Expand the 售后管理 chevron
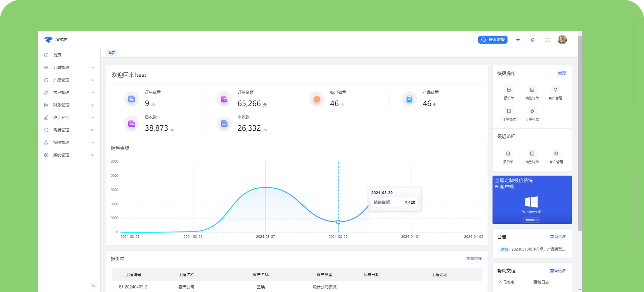This screenshot has height=292, width=644. 93,130
